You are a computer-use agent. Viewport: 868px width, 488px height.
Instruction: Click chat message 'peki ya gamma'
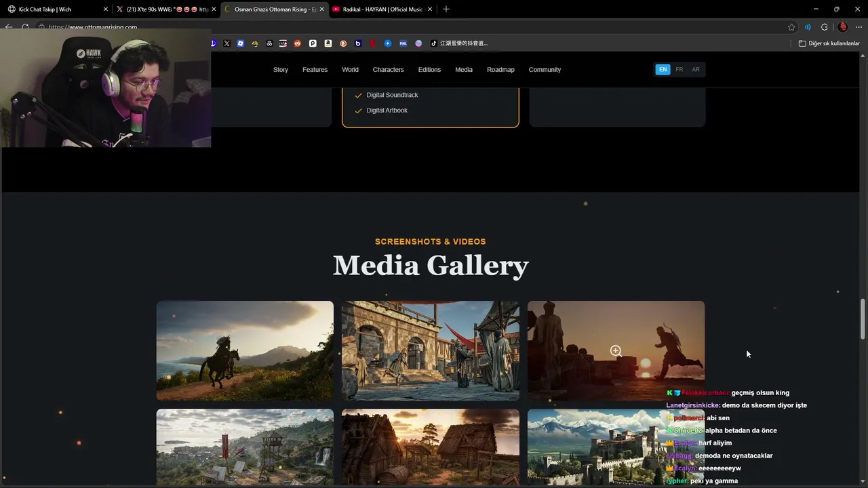click(714, 481)
